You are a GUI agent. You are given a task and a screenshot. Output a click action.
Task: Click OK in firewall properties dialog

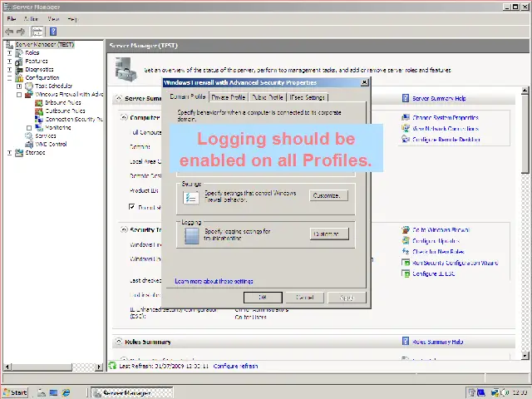pyautogui.click(x=263, y=298)
